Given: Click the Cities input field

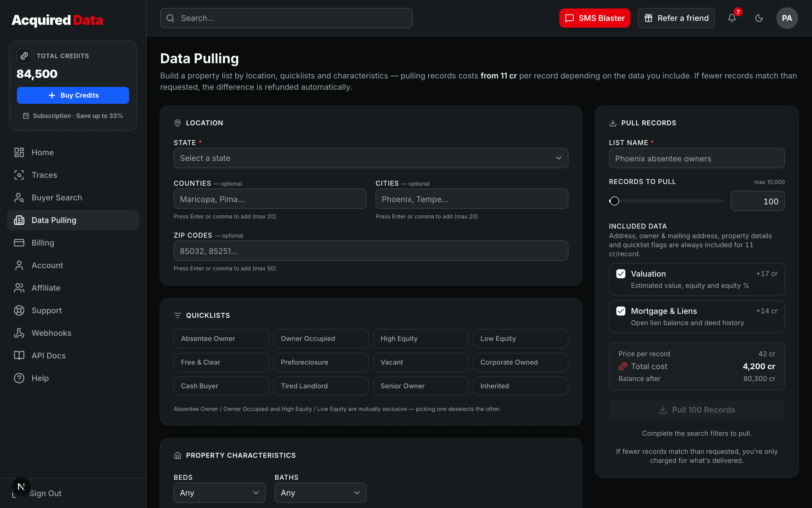Looking at the screenshot, I should (x=472, y=199).
